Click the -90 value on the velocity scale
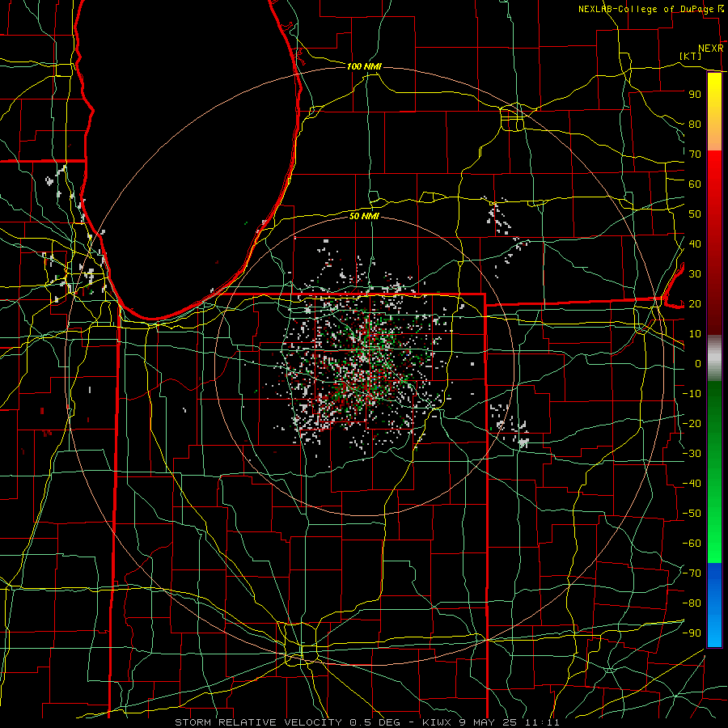This screenshot has width=728, height=728. [x=692, y=633]
